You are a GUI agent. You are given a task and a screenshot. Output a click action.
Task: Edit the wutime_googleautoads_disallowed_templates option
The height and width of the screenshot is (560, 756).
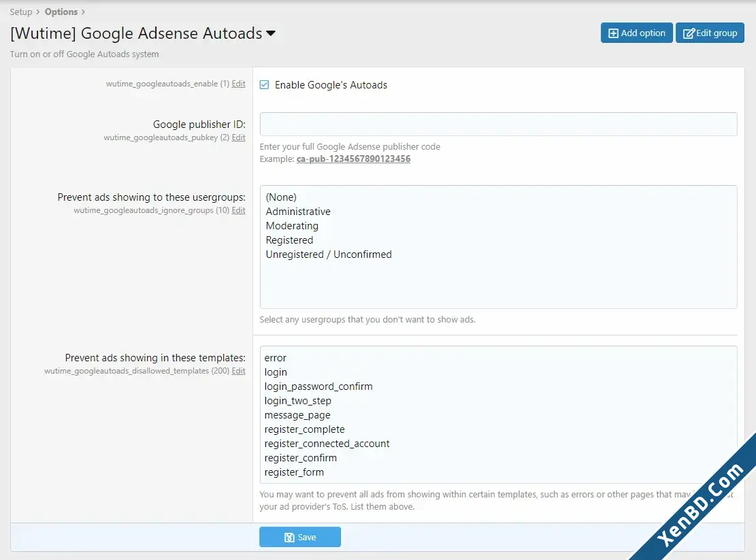[238, 371]
